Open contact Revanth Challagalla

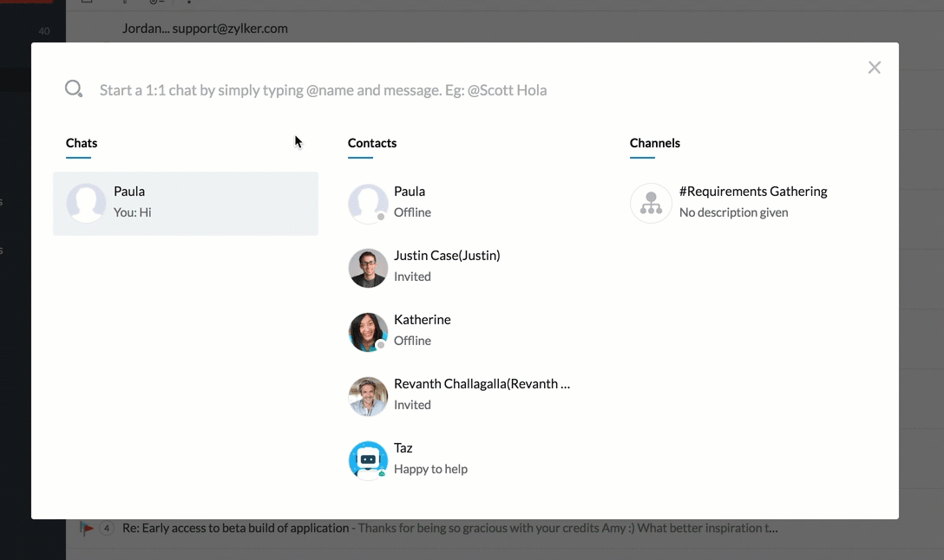click(482, 384)
